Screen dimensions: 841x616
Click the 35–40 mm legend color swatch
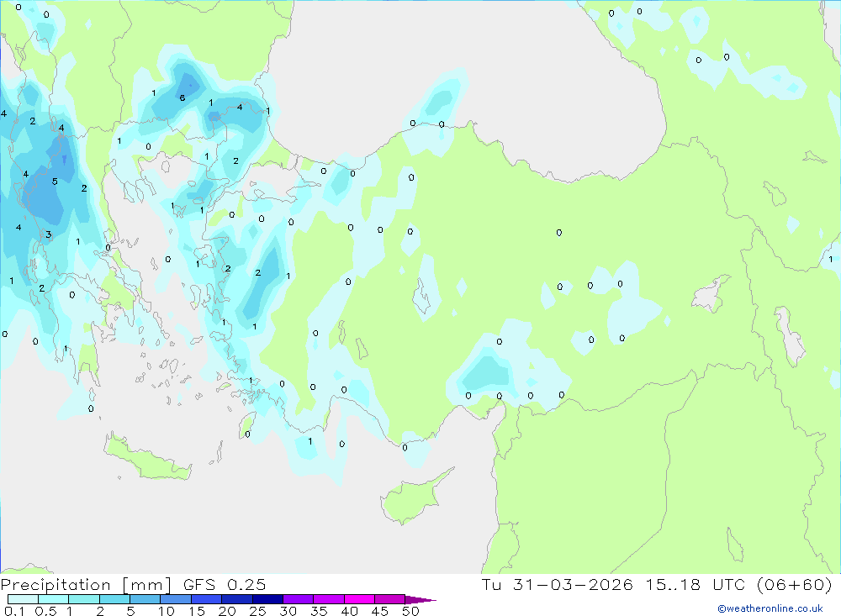pyautogui.click(x=329, y=599)
